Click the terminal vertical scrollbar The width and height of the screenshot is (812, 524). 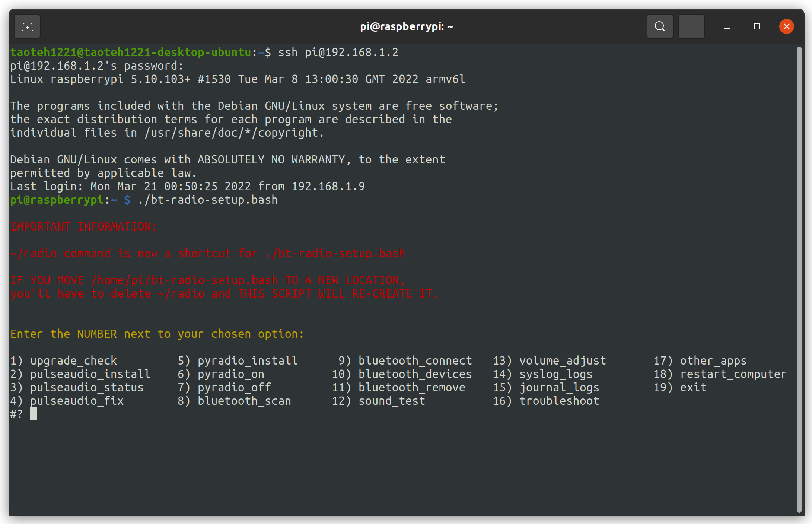click(x=799, y=279)
